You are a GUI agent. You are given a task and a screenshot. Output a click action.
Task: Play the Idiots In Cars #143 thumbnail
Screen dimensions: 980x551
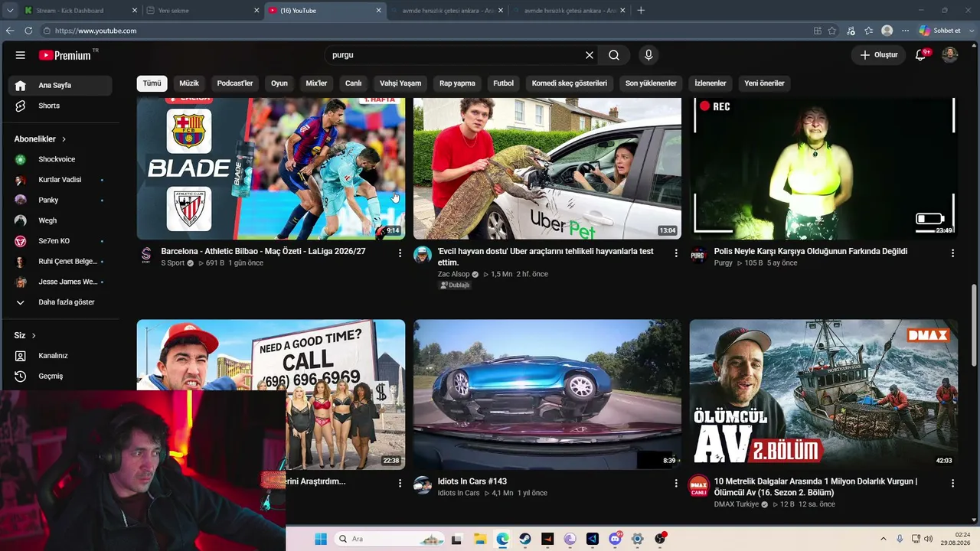coord(547,394)
